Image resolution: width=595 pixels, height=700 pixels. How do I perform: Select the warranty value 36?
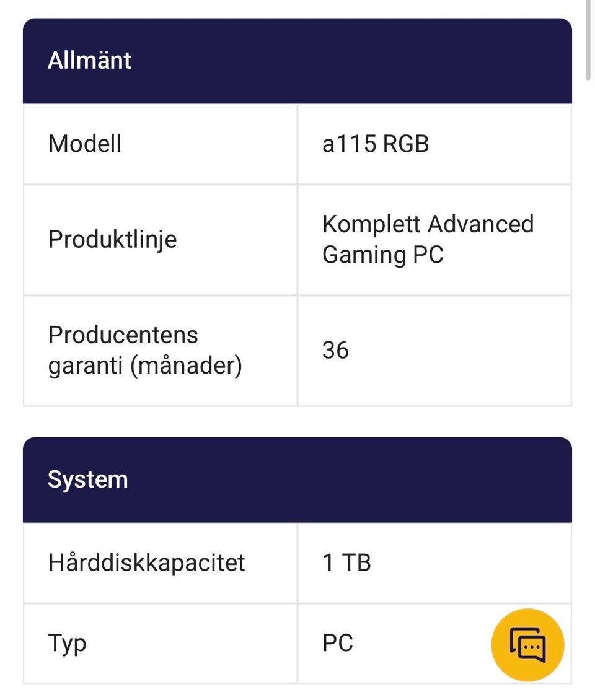[x=335, y=350]
